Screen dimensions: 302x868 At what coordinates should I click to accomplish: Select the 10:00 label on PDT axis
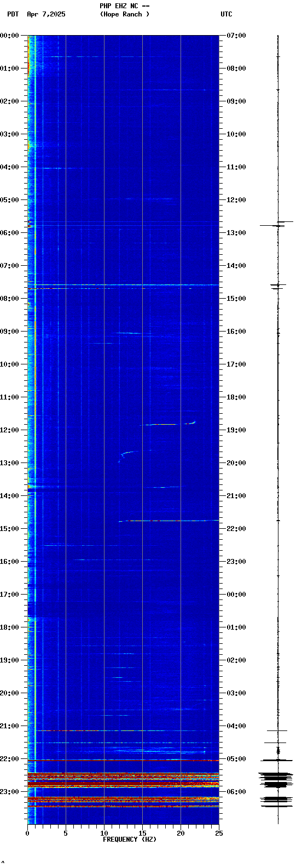click(9, 364)
